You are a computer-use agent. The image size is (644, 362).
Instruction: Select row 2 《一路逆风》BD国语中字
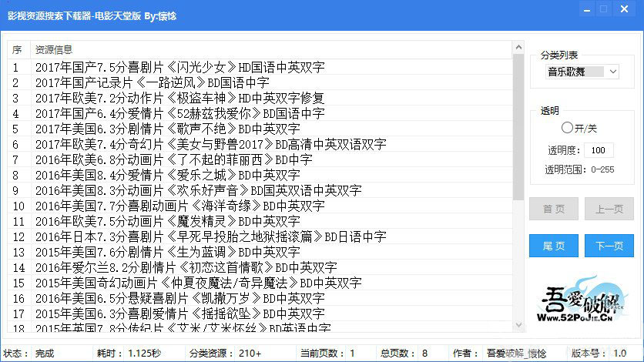(x=260, y=82)
